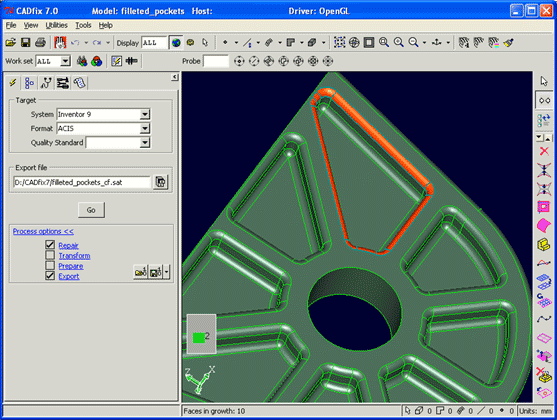Enable the Prepare checkbox

[x=50, y=265]
